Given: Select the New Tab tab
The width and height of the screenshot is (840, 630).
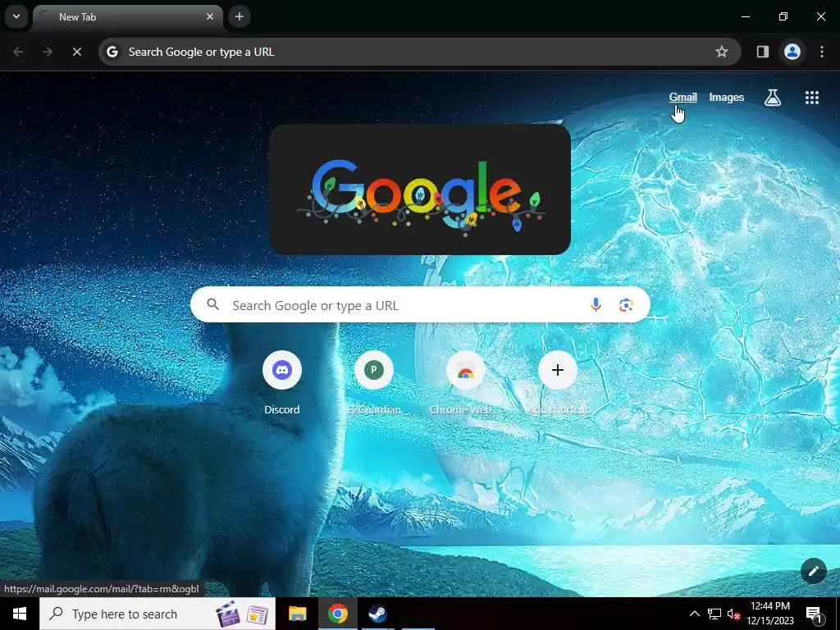Looking at the screenshot, I should 127,17.
